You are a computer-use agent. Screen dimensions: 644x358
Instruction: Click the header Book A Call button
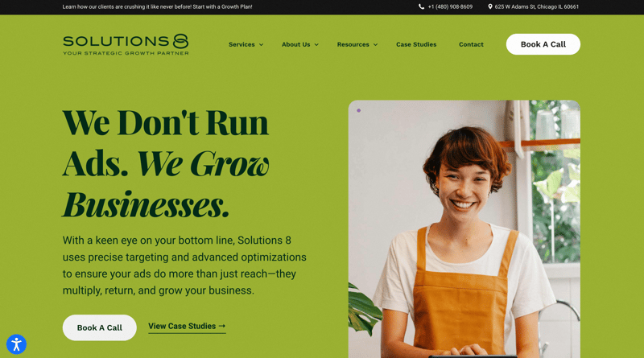point(543,44)
